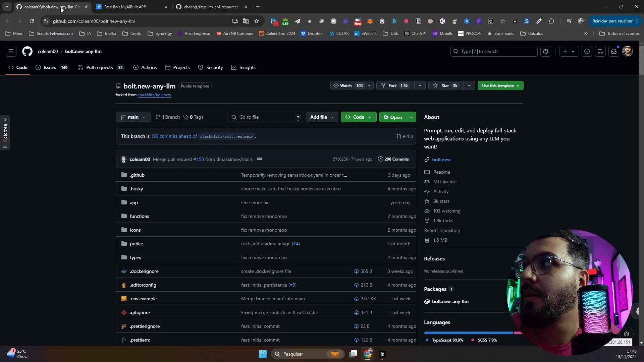Open Task View on the taskbar

[353, 354]
